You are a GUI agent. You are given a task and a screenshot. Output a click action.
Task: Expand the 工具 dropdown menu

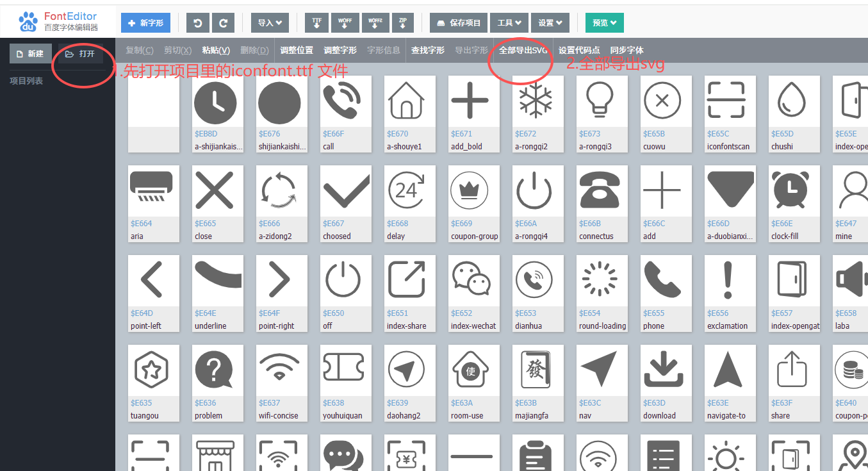[x=509, y=23]
